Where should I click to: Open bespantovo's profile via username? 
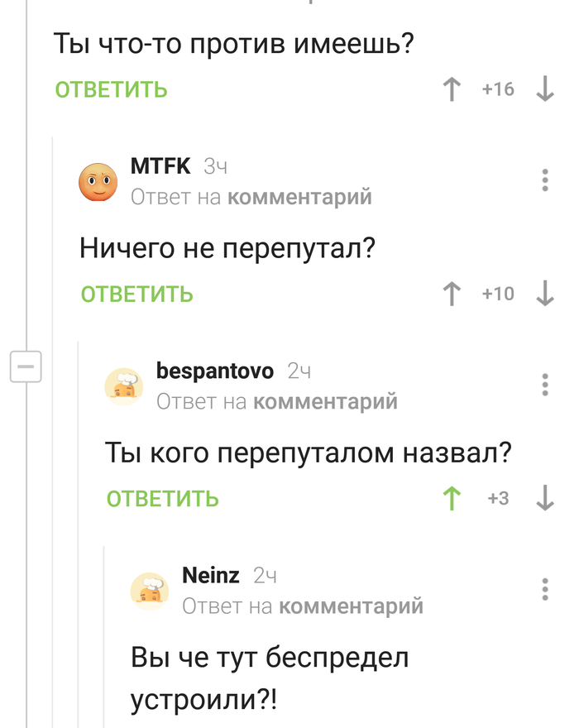click(215, 371)
